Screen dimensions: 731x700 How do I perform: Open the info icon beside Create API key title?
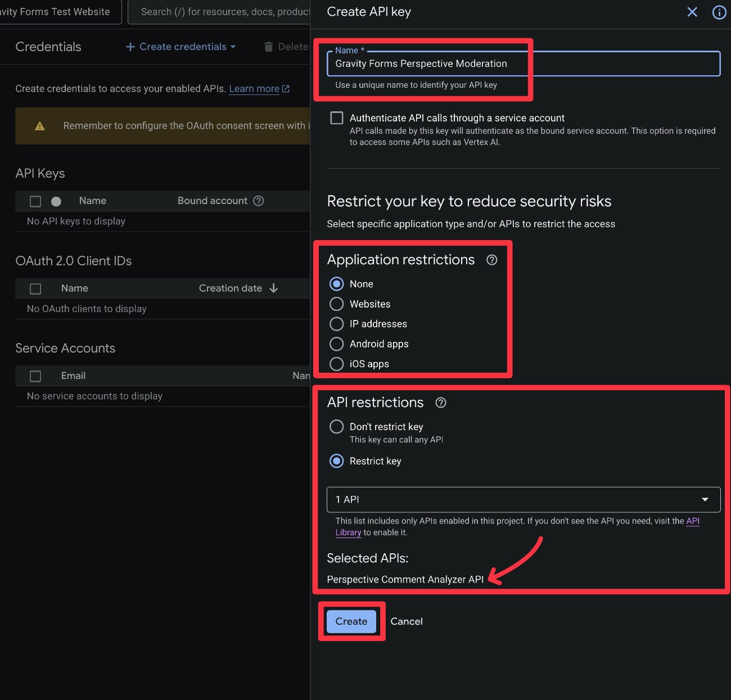(x=719, y=12)
